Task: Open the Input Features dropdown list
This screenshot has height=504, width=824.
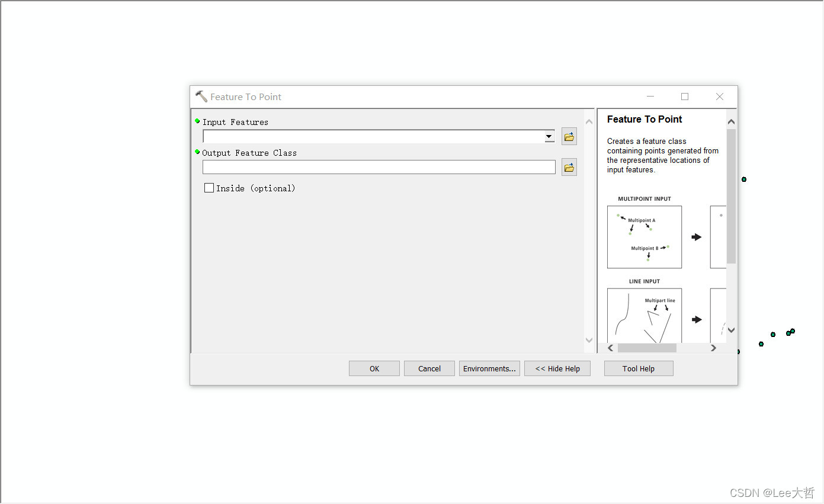Action: pyautogui.click(x=549, y=137)
